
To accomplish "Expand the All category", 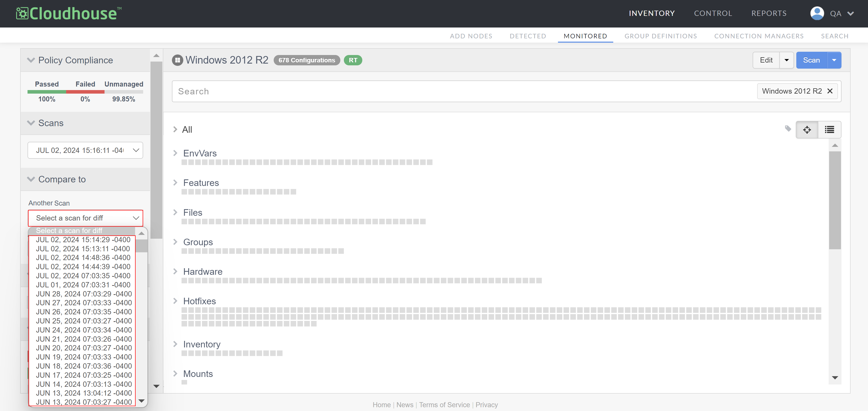I will click(175, 129).
